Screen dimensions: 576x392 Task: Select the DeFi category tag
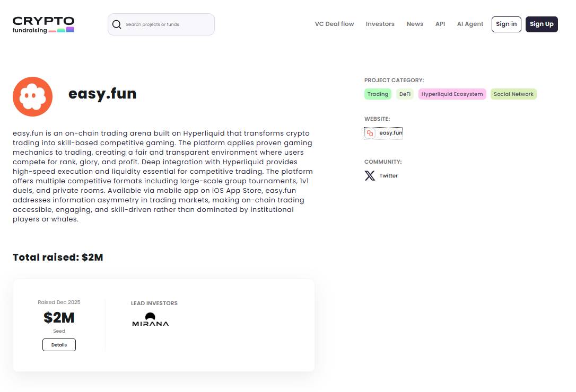[405, 94]
